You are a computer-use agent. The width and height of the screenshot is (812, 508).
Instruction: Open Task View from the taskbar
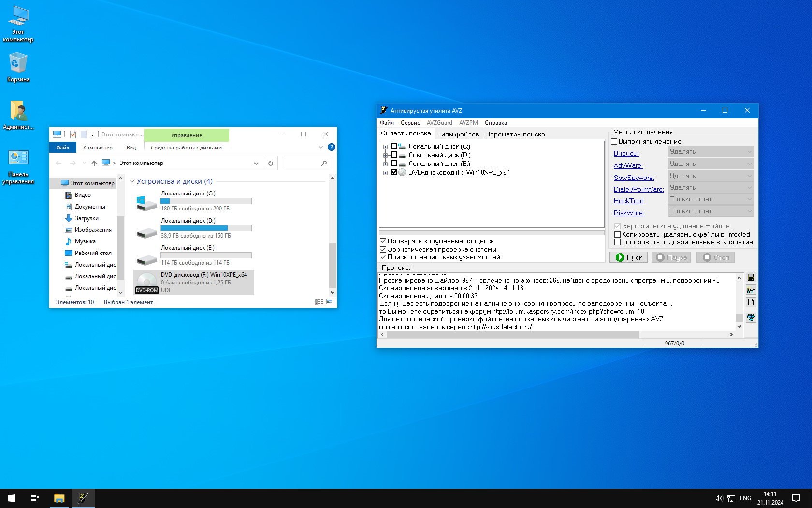click(x=35, y=498)
